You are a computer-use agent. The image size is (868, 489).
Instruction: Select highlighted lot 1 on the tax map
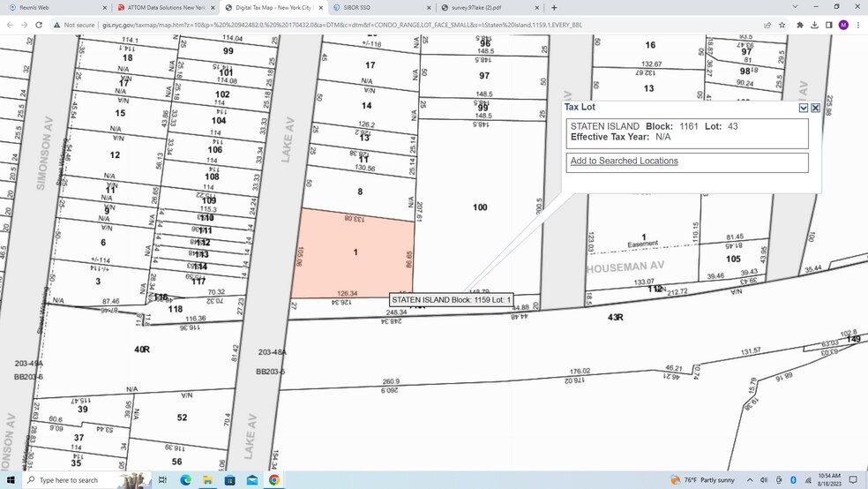pos(355,254)
